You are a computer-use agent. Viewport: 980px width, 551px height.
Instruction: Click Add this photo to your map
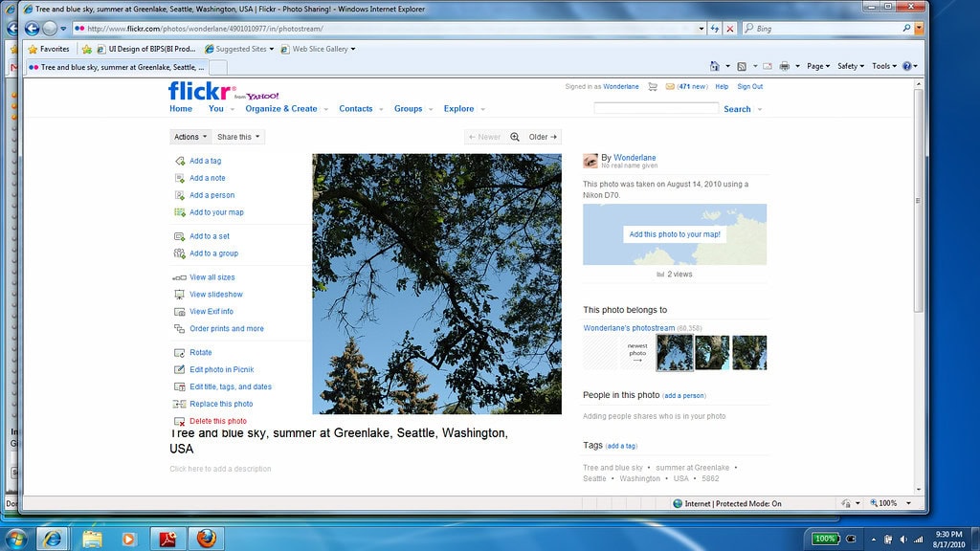click(x=675, y=235)
